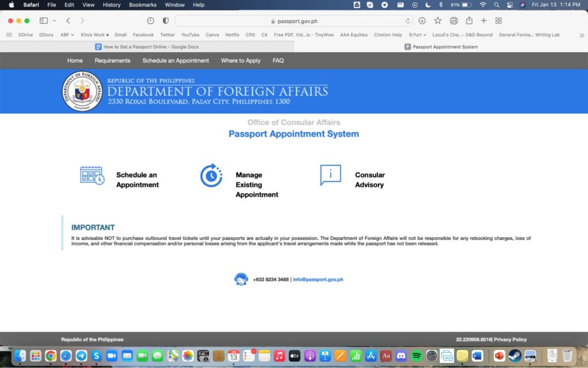Click the Consular Advisory info bubble icon
The height and width of the screenshot is (368, 588).
[330, 175]
